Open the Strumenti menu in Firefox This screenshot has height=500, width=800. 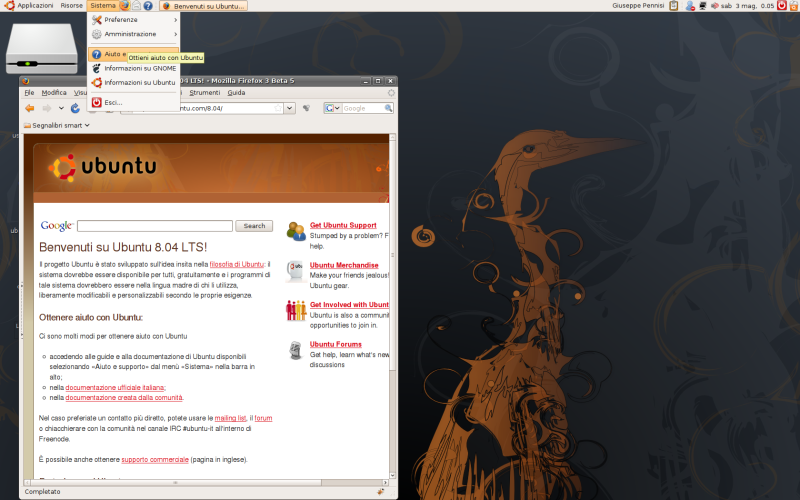click(x=205, y=92)
